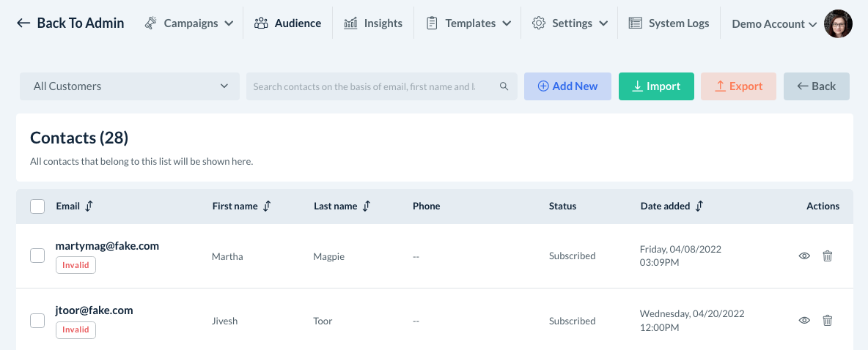Sort contacts by Email column arrows
The width and height of the screenshot is (868, 350).
[x=89, y=206]
